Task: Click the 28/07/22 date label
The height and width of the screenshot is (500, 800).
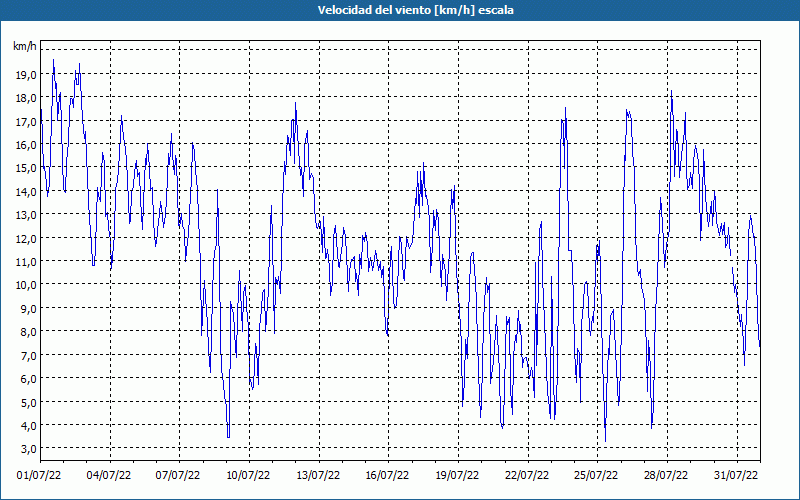Action: pos(666,476)
